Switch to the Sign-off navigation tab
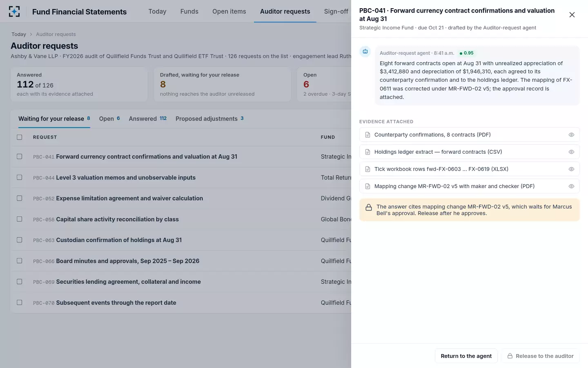This screenshot has height=368, width=588. (336, 11)
